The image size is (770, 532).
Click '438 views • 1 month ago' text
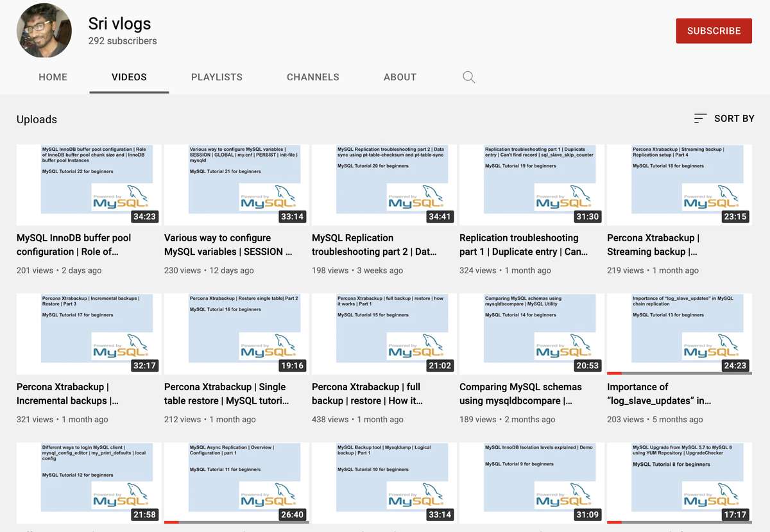pos(357,420)
